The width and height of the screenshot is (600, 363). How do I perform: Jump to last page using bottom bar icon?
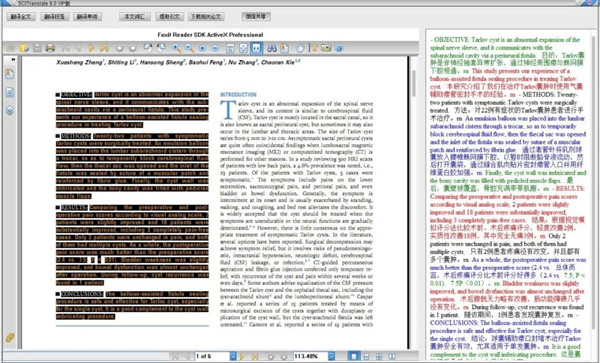point(255,356)
